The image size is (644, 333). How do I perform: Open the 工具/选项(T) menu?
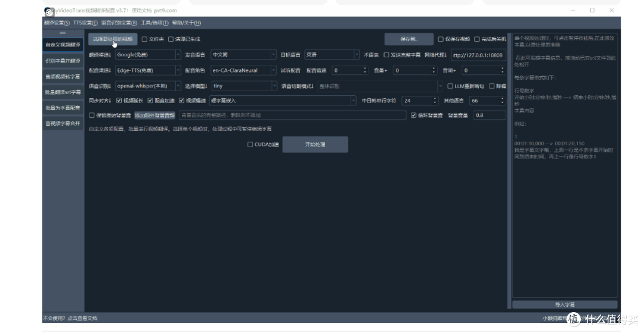(154, 23)
